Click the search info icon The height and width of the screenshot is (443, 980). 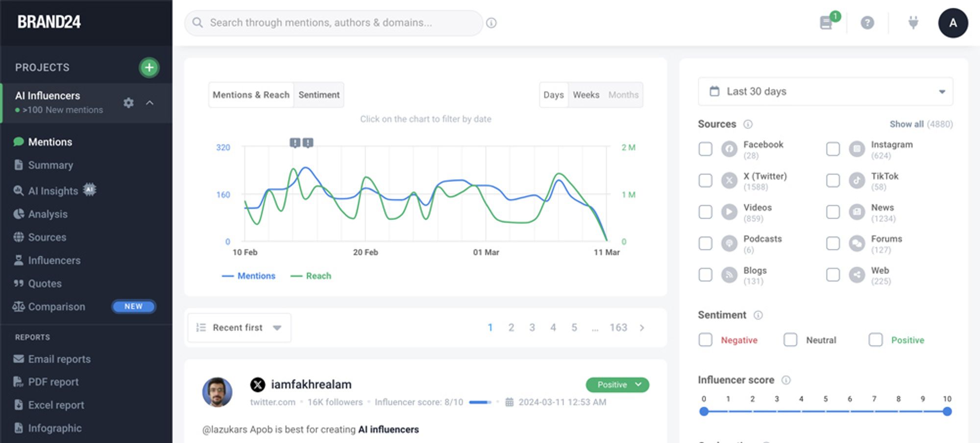[x=491, y=23]
